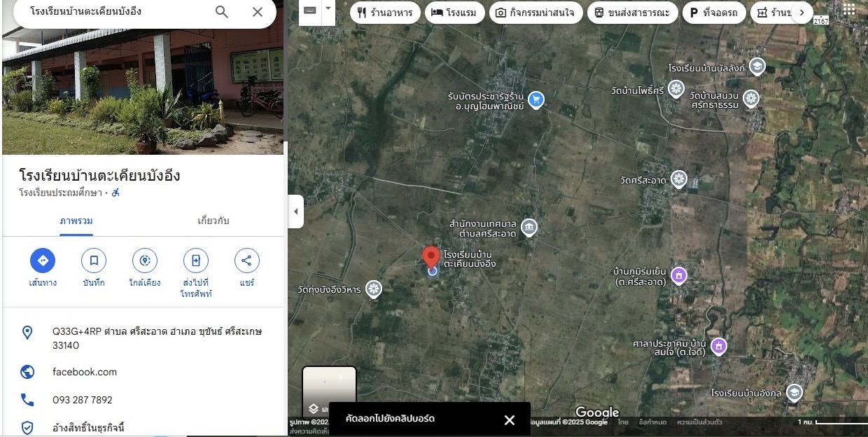Clear the search box with X
The height and width of the screenshot is (437, 868).
pyautogui.click(x=258, y=12)
